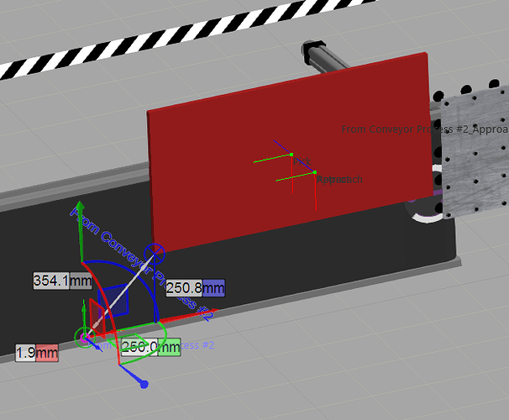Click the 354.1 mm dimension field

(52, 281)
